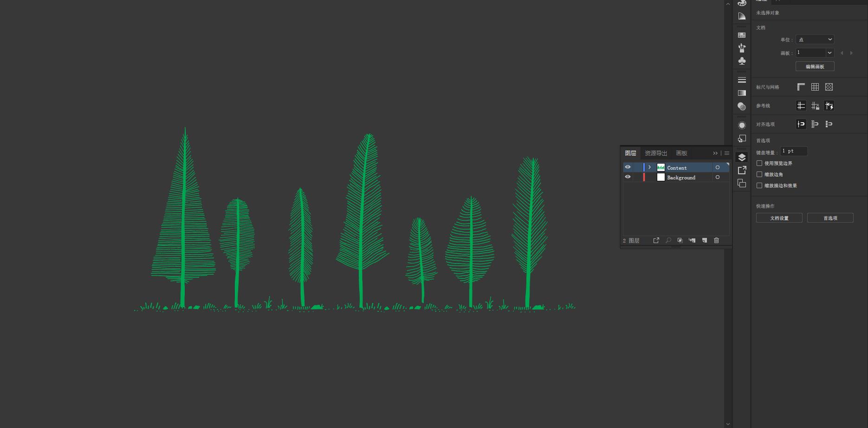Click the 键盘增量 input field

coord(794,151)
